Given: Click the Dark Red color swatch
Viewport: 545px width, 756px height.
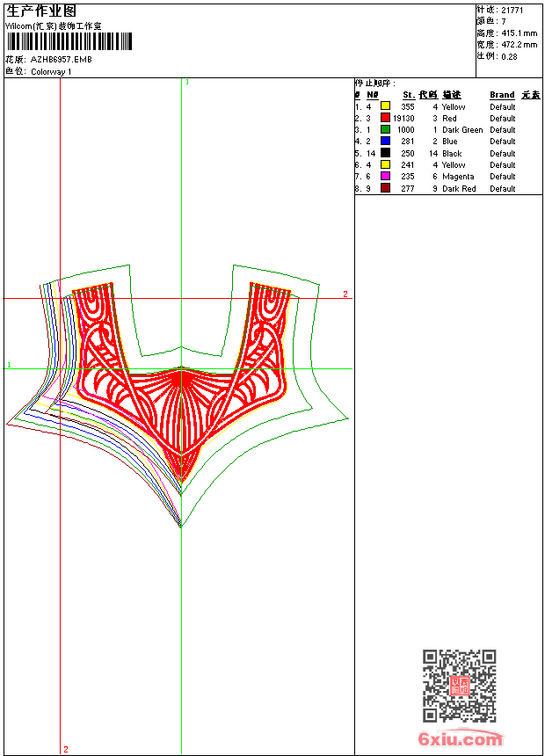Looking at the screenshot, I should pyautogui.click(x=385, y=188).
